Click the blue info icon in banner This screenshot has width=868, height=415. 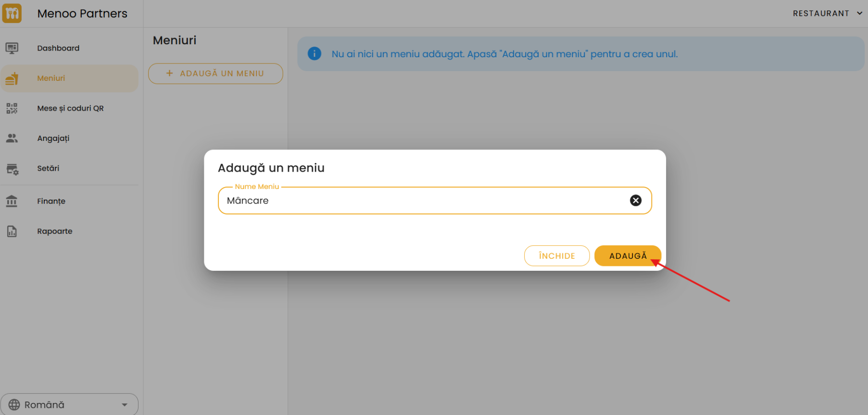coord(314,54)
